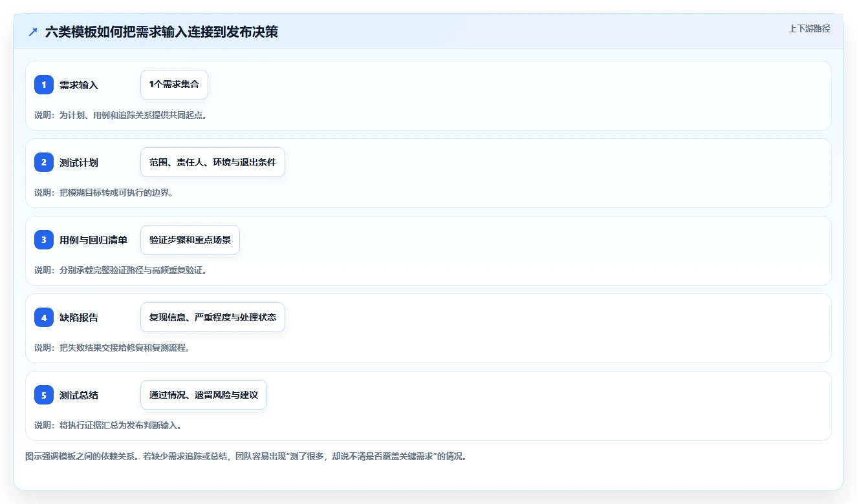Click the note '为计划、用例和追踪关系提供共同起点'
The width and height of the screenshot is (857, 504).
[x=133, y=115]
